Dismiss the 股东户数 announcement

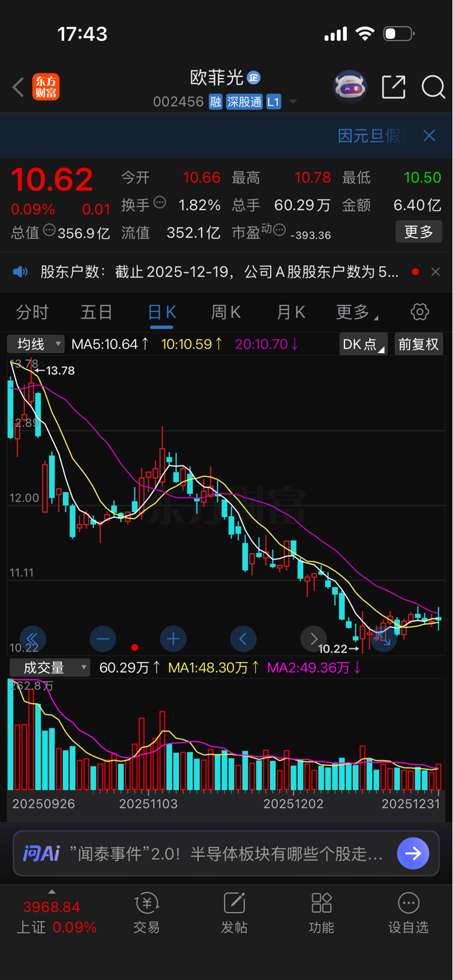pos(435,271)
